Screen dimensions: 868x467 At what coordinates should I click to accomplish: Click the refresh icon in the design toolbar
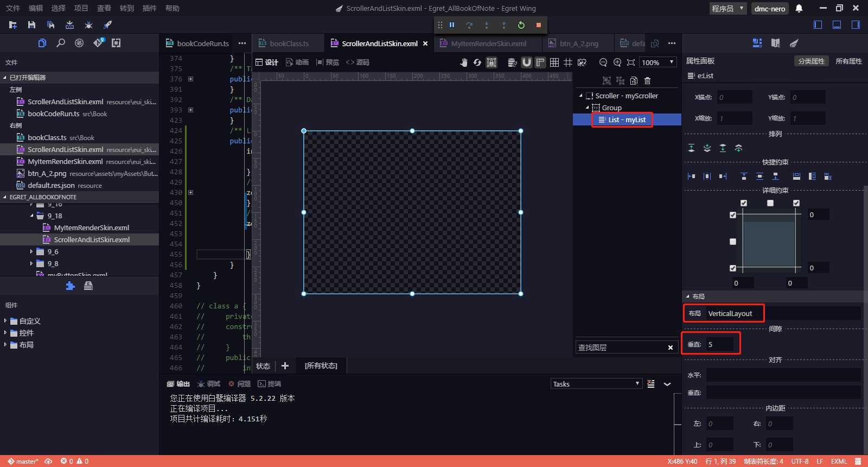(x=477, y=62)
